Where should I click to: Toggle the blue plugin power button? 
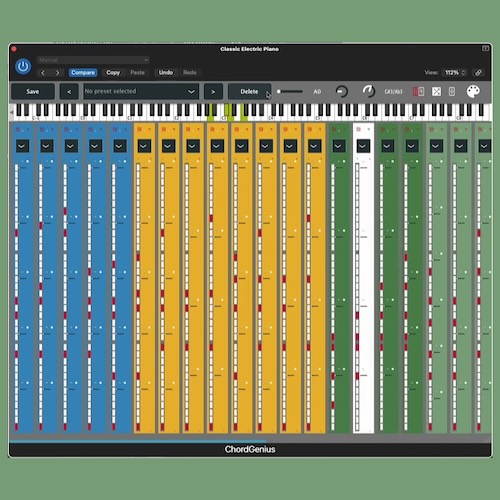23,66
